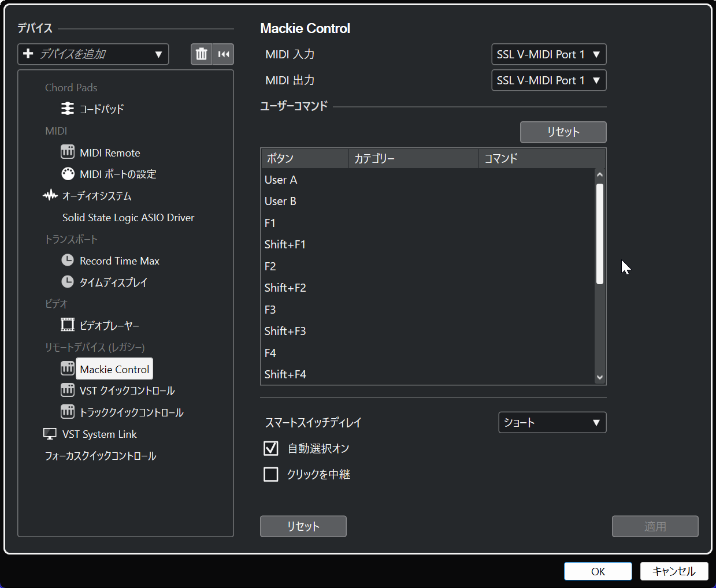Click command list scroll-down arrow

[x=600, y=377]
